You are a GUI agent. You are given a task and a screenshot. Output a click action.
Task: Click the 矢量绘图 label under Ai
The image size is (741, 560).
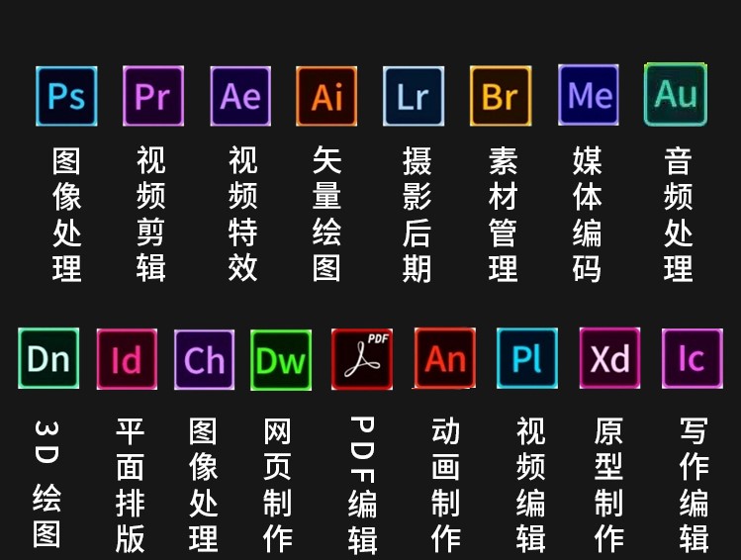(x=326, y=215)
